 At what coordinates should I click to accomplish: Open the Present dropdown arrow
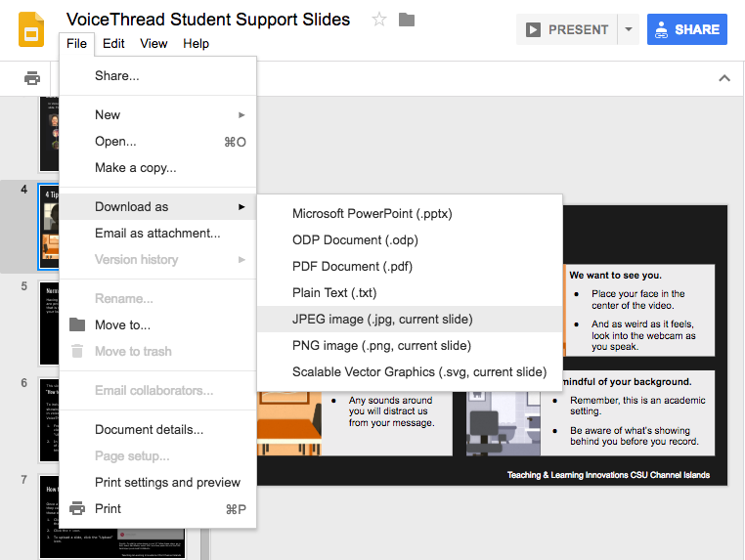pyautogui.click(x=629, y=29)
